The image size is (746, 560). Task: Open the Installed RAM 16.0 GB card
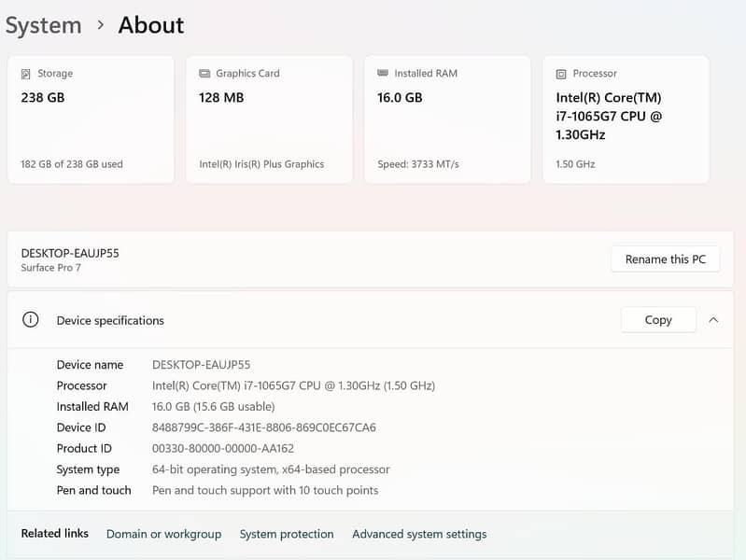447,119
